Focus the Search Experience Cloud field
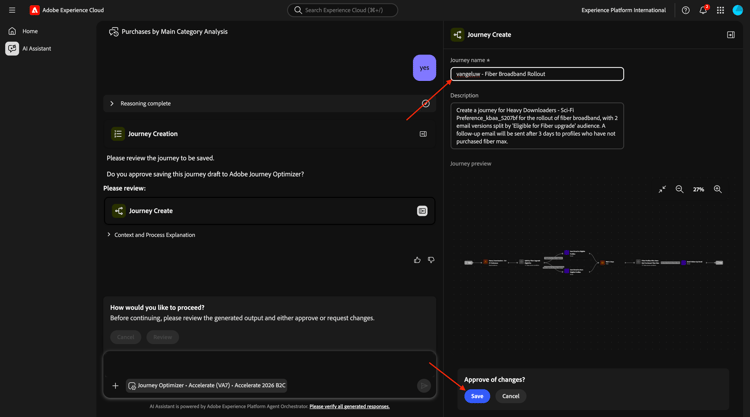 click(342, 10)
